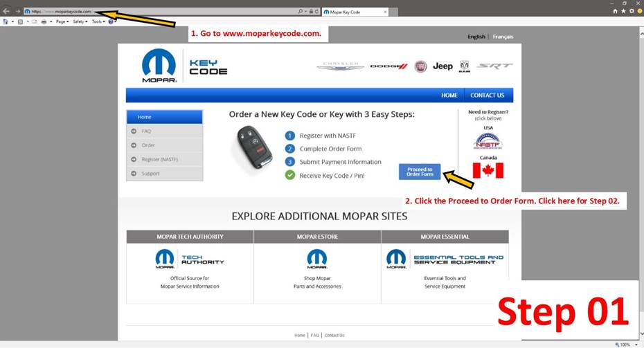The width and height of the screenshot is (644, 348).
Task: Select English language link
Action: pos(476,37)
